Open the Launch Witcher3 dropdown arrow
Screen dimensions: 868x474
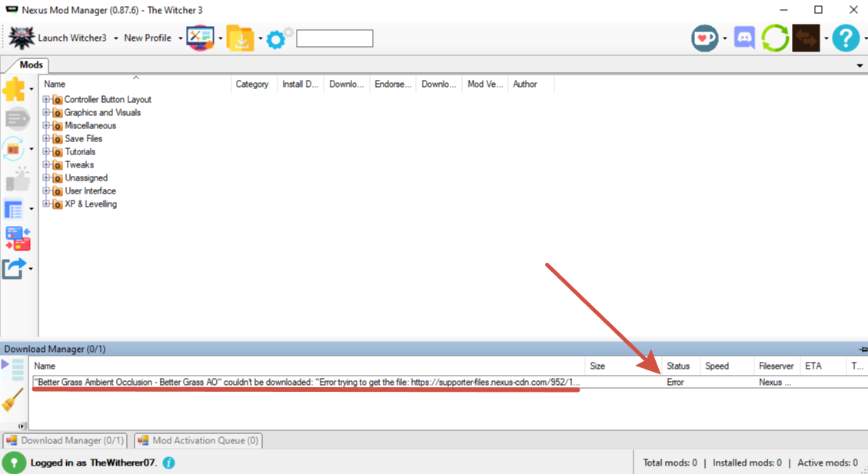(x=115, y=38)
